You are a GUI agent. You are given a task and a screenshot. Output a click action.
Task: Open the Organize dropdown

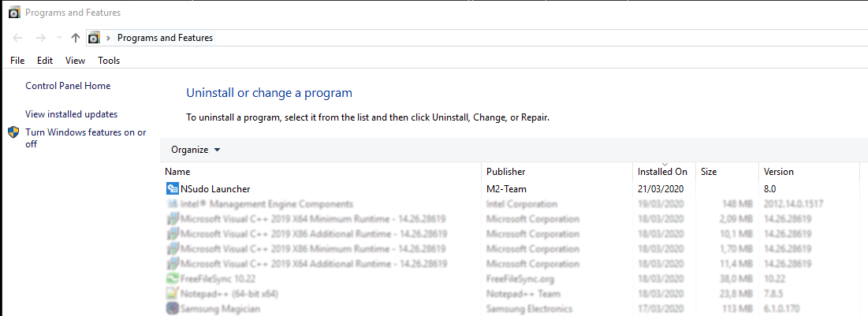[196, 150]
